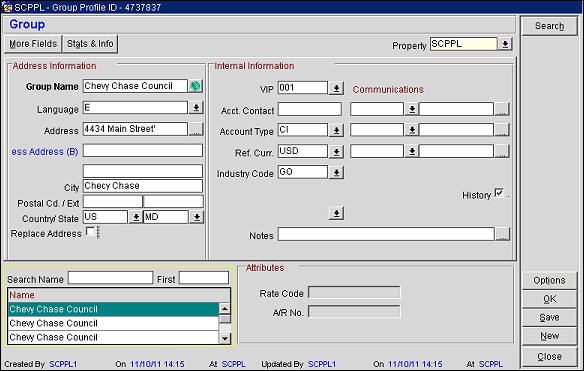584x371 pixels.
Task: Click ellipsis button on the Account Type communications row
Action: (502, 130)
